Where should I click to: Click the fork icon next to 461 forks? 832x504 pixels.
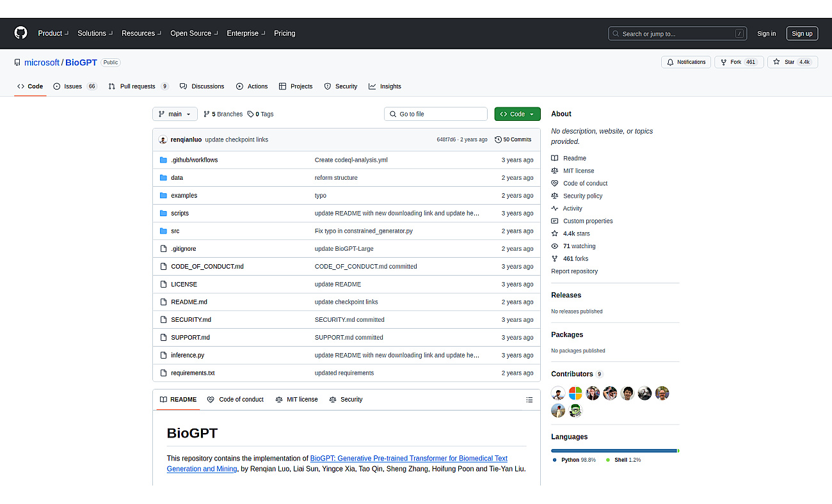click(x=555, y=259)
